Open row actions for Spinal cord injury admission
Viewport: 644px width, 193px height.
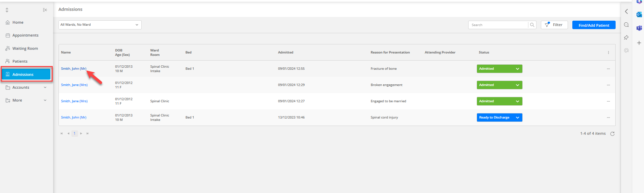click(608, 117)
